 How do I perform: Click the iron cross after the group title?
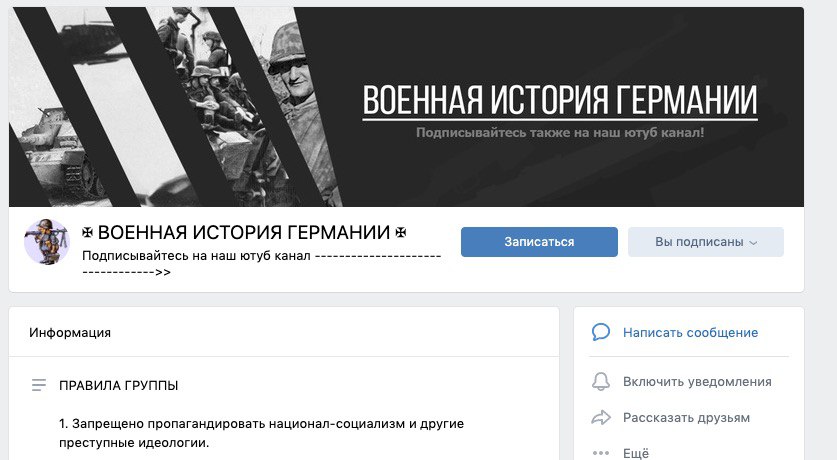(x=400, y=232)
